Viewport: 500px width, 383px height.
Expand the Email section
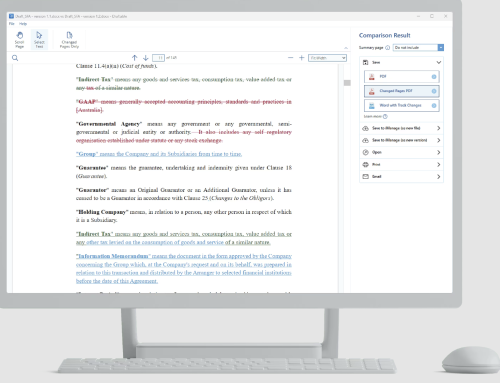pos(402,177)
